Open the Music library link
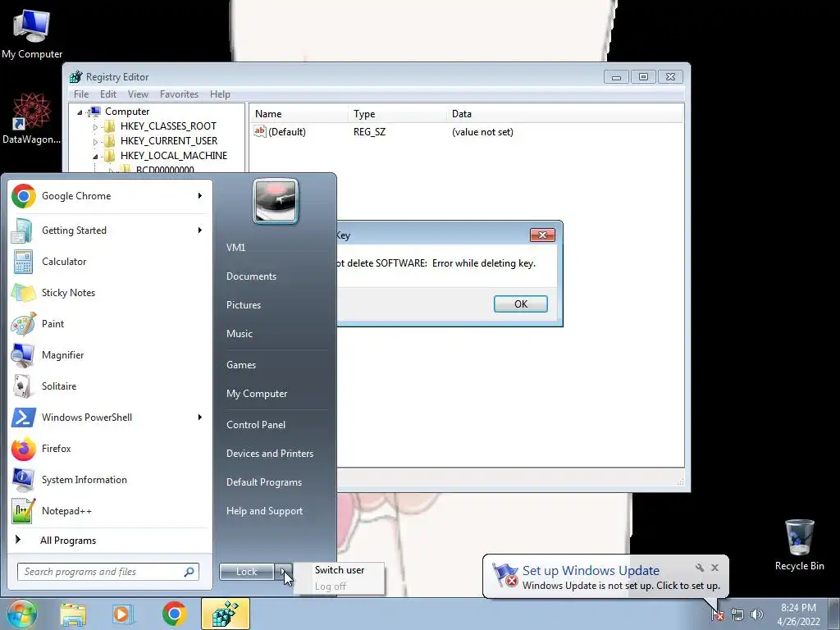Viewport: 840px width, 630px height. 239,334
